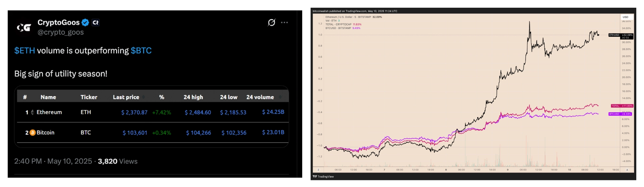Click the 24 low column header
This screenshot has width=644, height=187.
pos(229,97)
